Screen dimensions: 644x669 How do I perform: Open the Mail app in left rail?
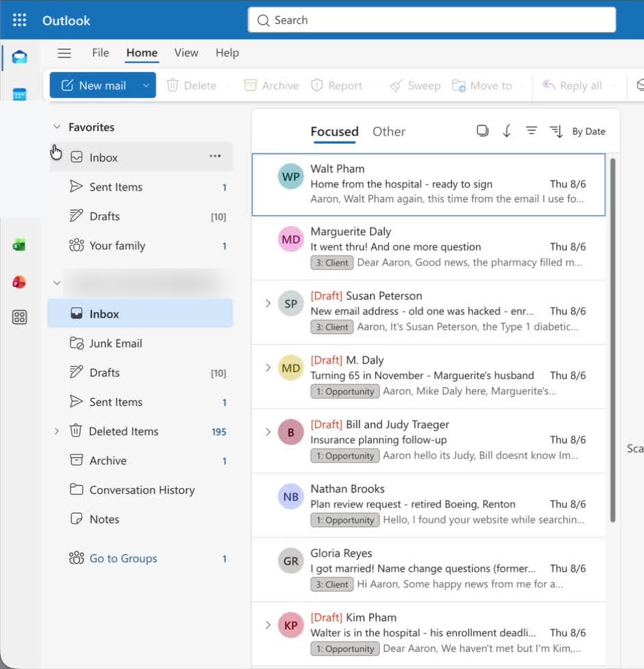(20, 57)
